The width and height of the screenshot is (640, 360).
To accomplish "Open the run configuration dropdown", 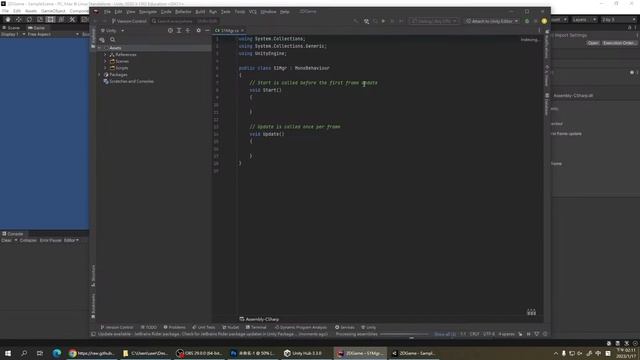I will (434, 21).
